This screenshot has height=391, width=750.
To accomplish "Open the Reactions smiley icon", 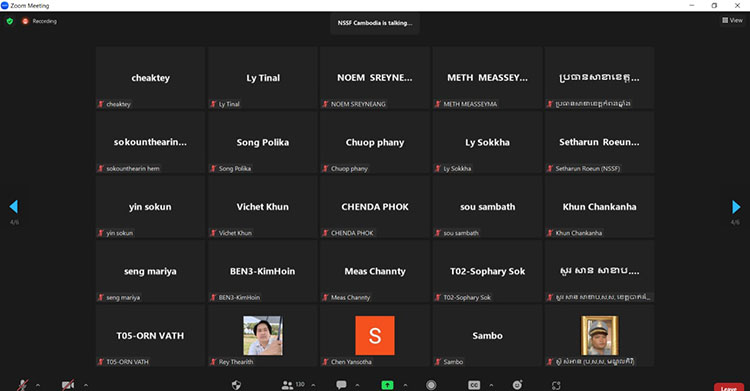I will [518, 385].
